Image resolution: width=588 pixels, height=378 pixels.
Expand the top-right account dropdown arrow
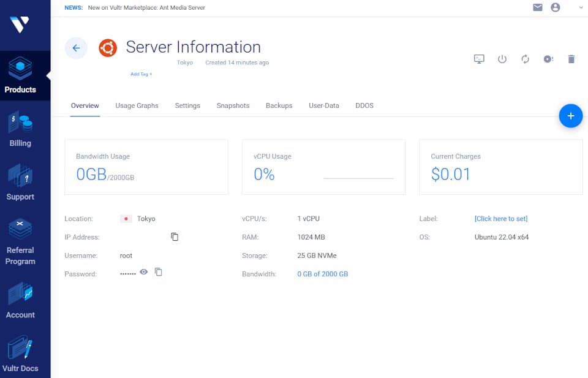[x=581, y=7]
